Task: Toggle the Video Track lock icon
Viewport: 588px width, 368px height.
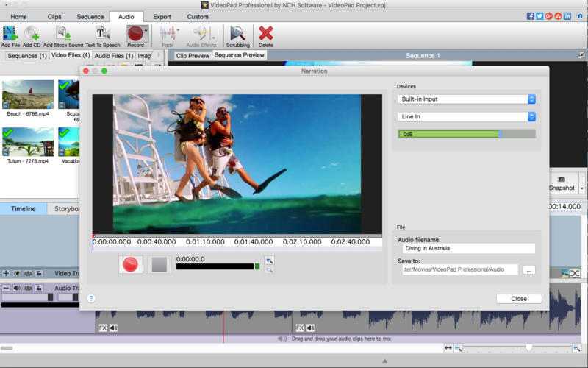Action: [39, 273]
